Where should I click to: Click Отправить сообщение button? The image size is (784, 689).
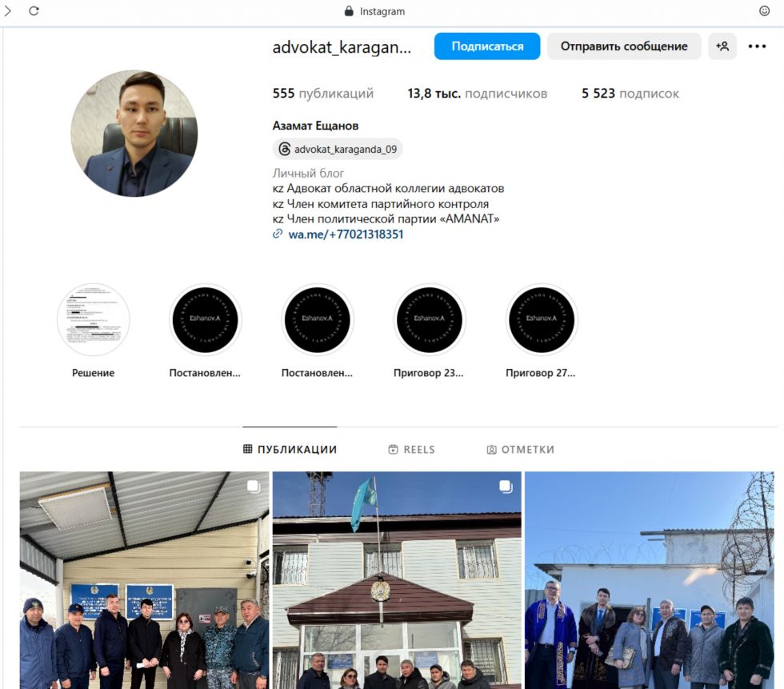coord(623,46)
